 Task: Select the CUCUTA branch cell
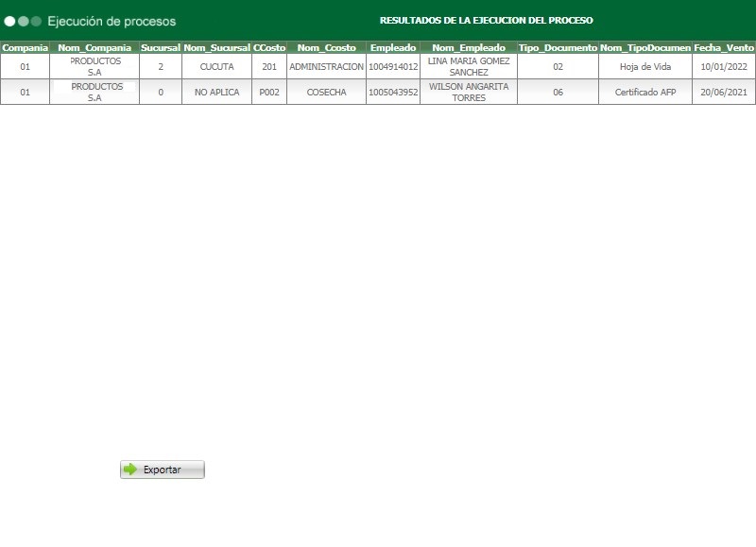216,64
